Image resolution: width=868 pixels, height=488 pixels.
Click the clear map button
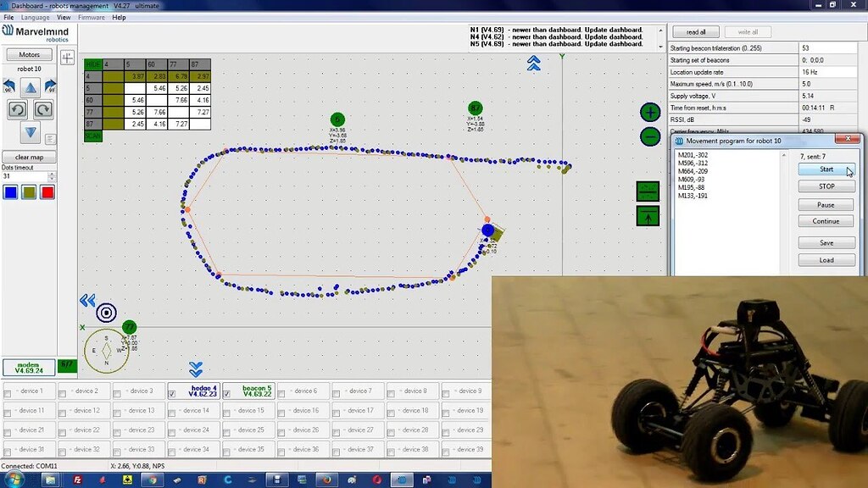click(28, 157)
